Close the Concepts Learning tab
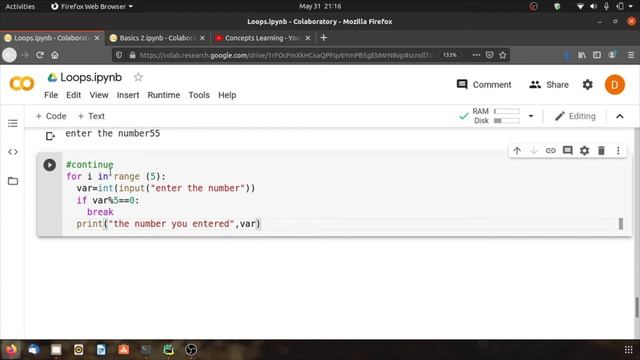 coord(308,38)
